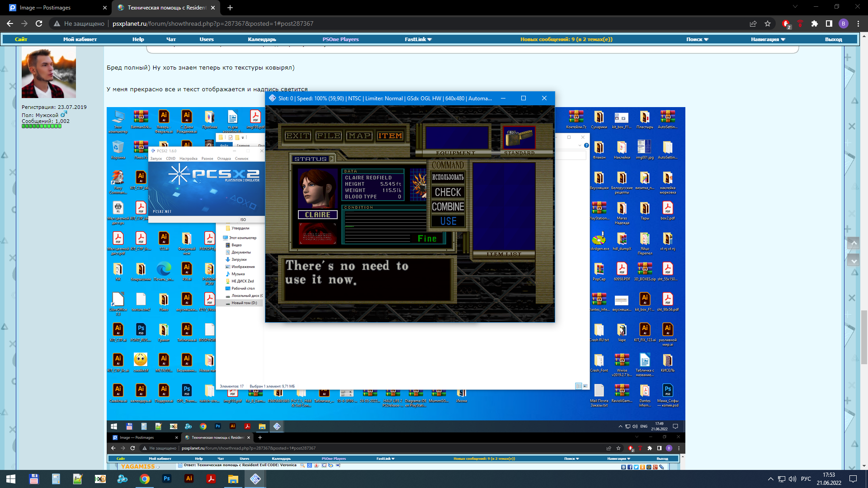The width and height of the screenshot is (868, 488).
Task: Open the Windows notification center
Action: click(x=853, y=479)
